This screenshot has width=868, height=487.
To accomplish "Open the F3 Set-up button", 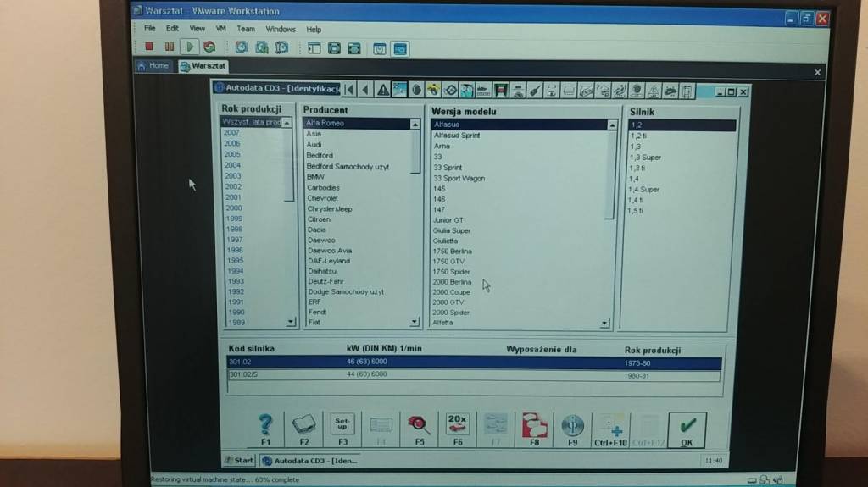I will click(x=342, y=429).
